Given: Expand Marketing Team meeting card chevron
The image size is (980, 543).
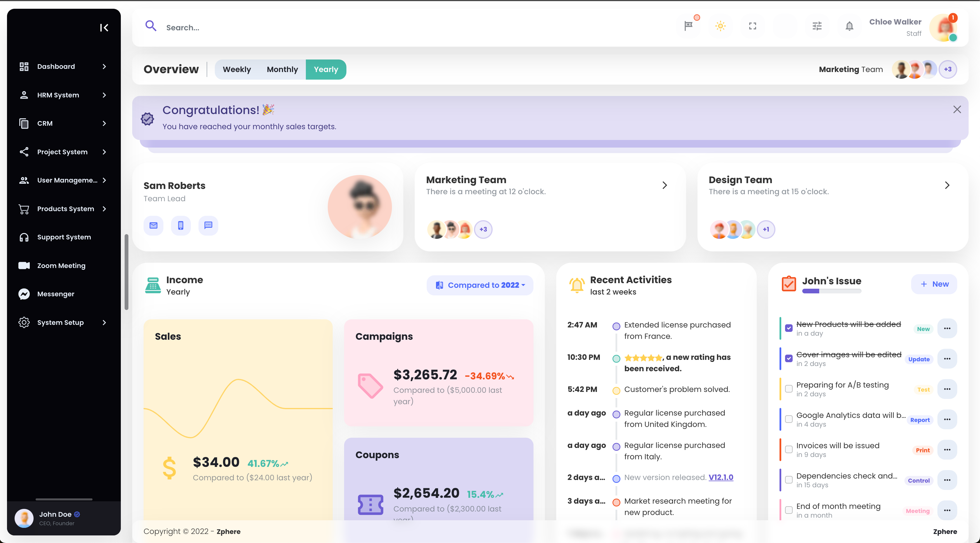Looking at the screenshot, I should 664,185.
